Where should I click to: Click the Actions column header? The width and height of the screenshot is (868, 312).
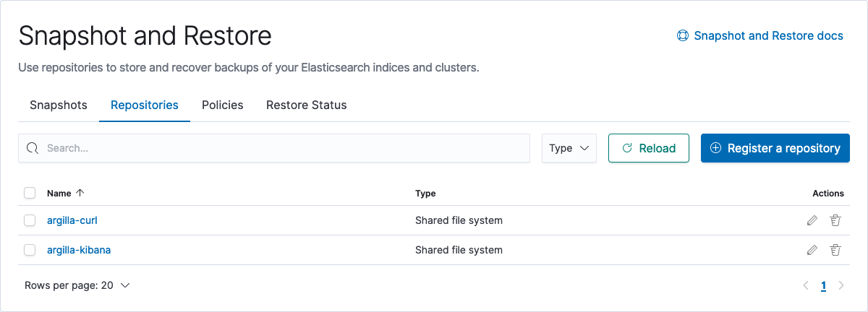[x=828, y=193]
